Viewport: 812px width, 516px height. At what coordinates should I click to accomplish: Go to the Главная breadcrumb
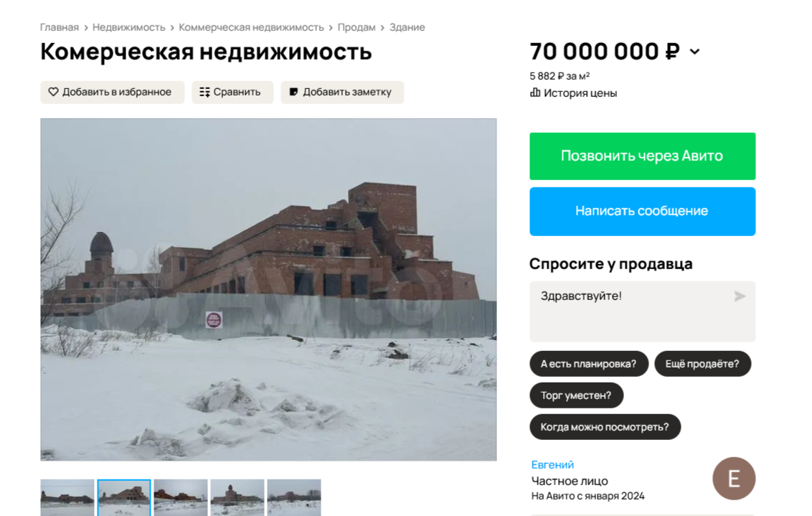tap(60, 27)
